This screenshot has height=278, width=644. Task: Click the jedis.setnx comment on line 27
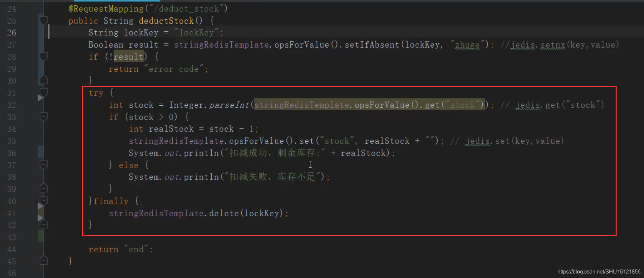[x=559, y=45]
